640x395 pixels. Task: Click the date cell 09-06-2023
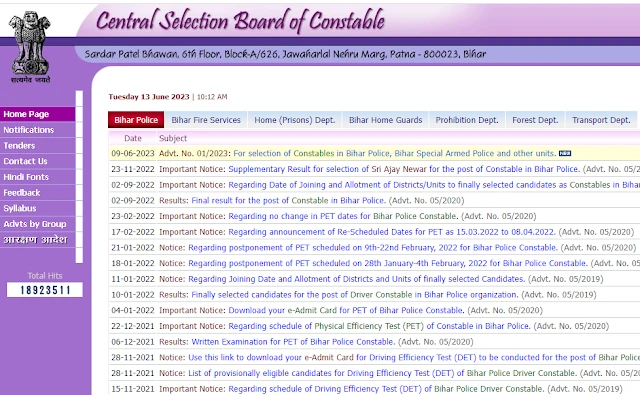tap(133, 153)
